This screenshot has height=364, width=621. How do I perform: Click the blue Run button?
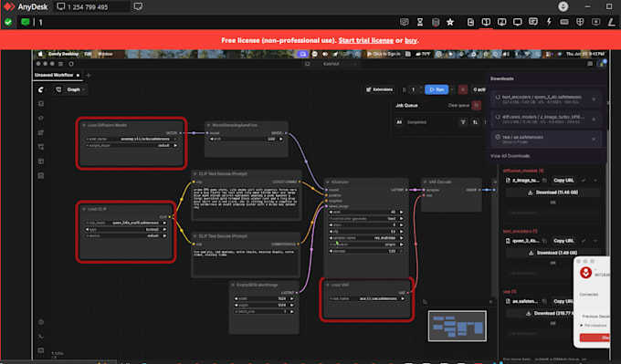tap(437, 89)
